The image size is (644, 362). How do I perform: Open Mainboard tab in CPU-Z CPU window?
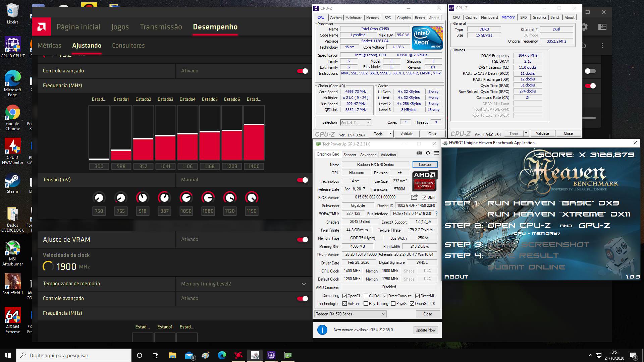tap(354, 18)
